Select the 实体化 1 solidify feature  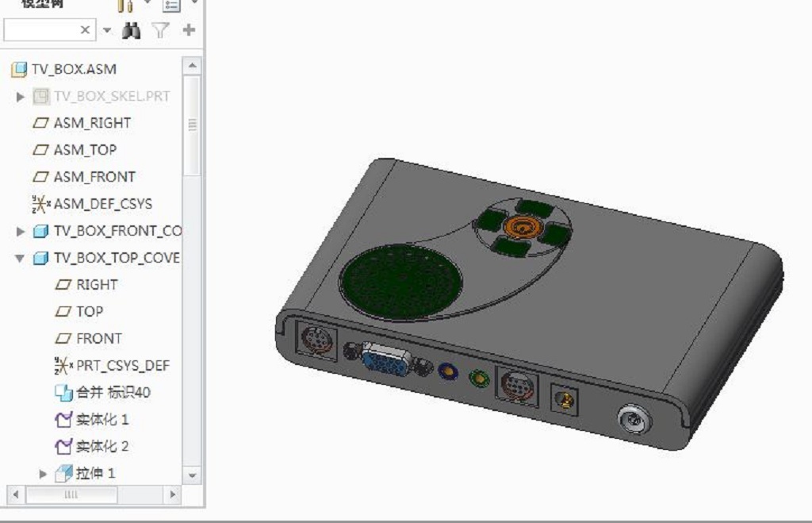click(101, 419)
